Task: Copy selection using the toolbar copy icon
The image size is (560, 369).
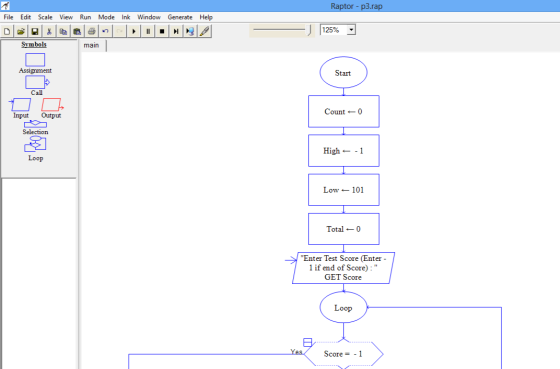Action: pyautogui.click(x=63, y=31)
